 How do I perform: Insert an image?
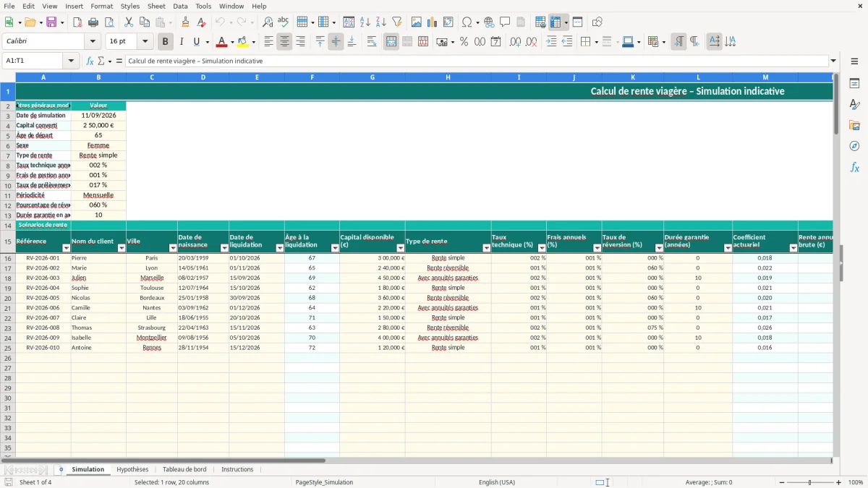point(417,22)
